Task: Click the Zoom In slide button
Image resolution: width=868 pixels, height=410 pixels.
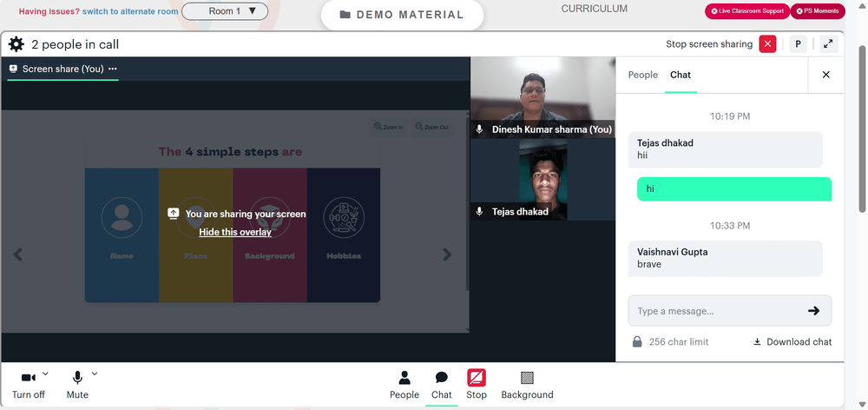Action: pyautogui.click(x=388, y=127)
